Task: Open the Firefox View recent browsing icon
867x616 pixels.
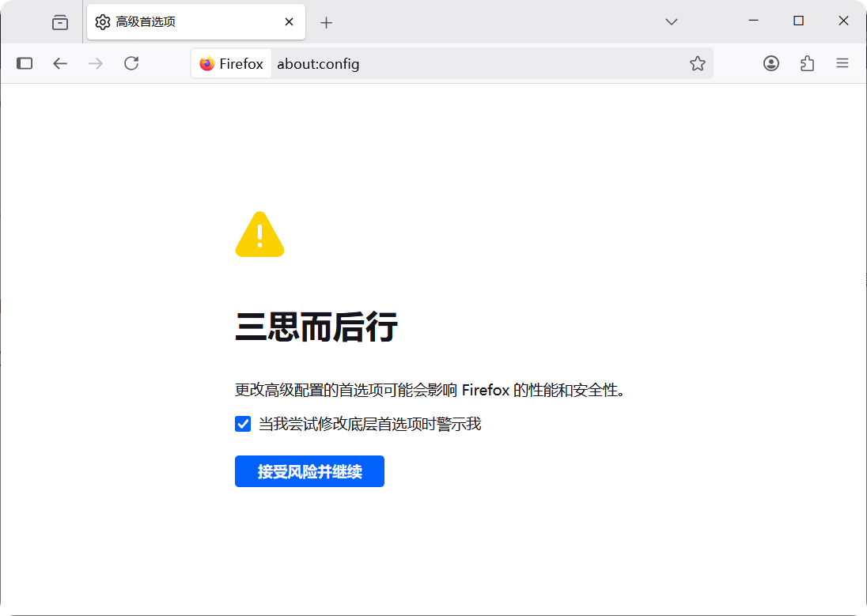Action: point(60,22)
